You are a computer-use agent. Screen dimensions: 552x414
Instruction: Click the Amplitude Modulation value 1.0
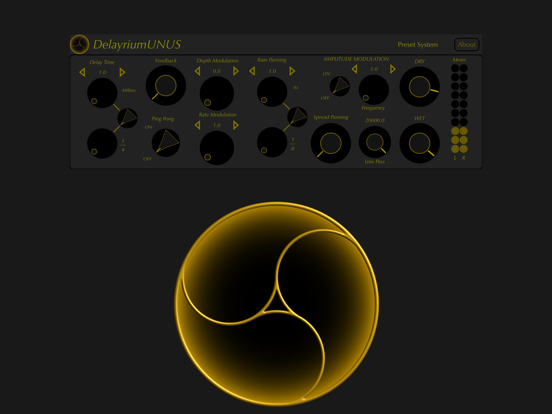point(374,69)
